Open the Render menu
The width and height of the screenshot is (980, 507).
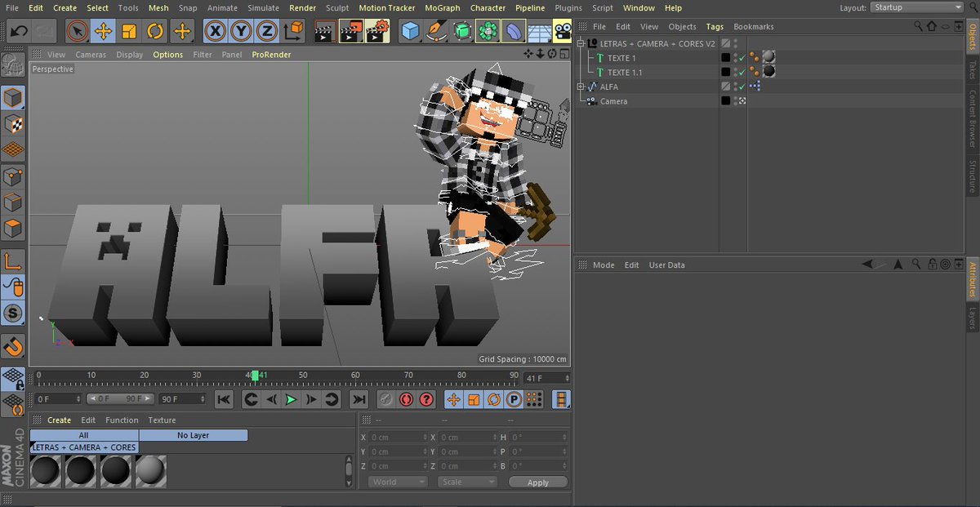point(303,8)
